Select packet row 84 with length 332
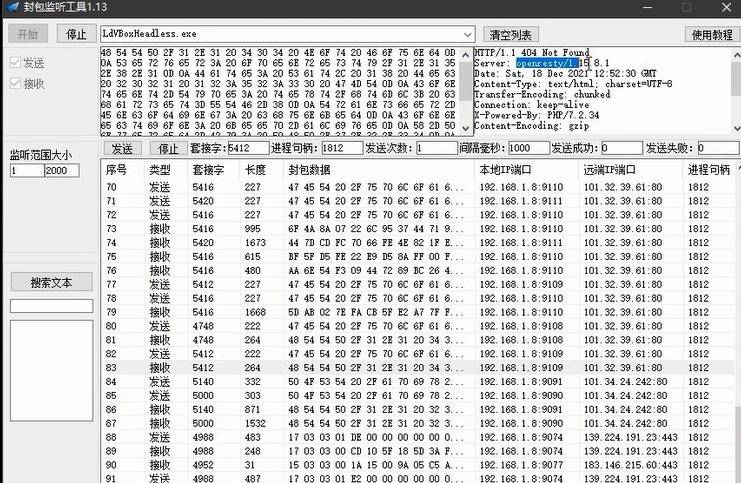Viewport: 741px width, 483px height. tap(418, 381)
